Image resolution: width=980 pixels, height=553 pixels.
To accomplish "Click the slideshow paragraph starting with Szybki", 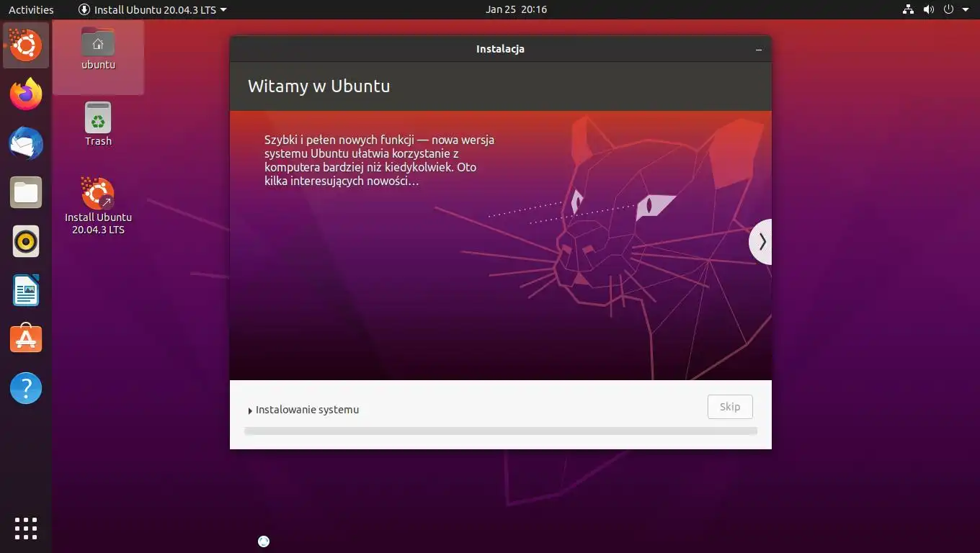I will pos(379,160).
